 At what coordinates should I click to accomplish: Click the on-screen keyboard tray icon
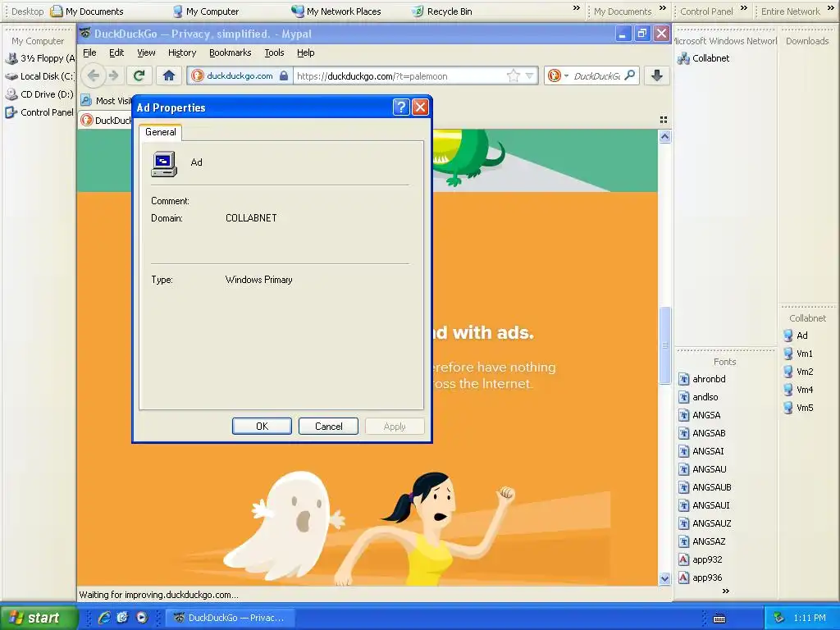[x=719, y=619]
